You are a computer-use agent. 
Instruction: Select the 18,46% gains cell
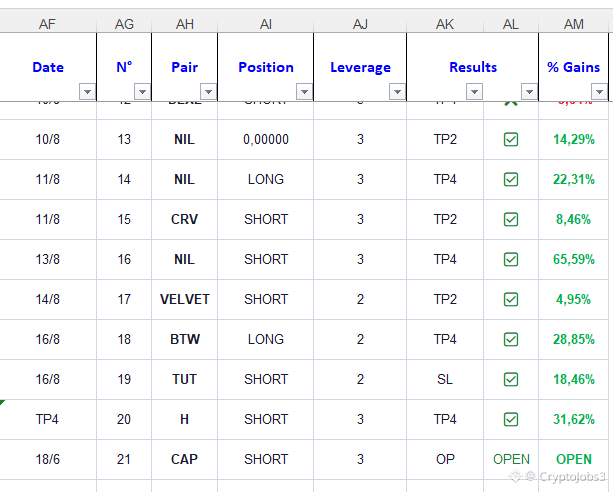click(x=574, y=379)
